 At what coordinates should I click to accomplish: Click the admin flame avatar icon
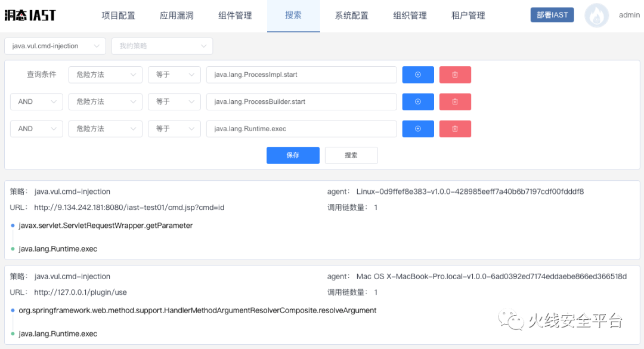596,16
